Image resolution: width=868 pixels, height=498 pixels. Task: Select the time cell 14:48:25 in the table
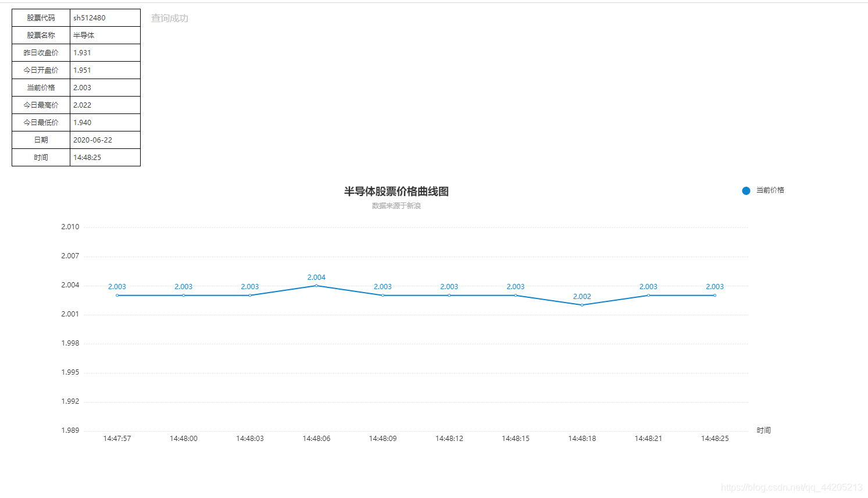(x=105, y=158)
